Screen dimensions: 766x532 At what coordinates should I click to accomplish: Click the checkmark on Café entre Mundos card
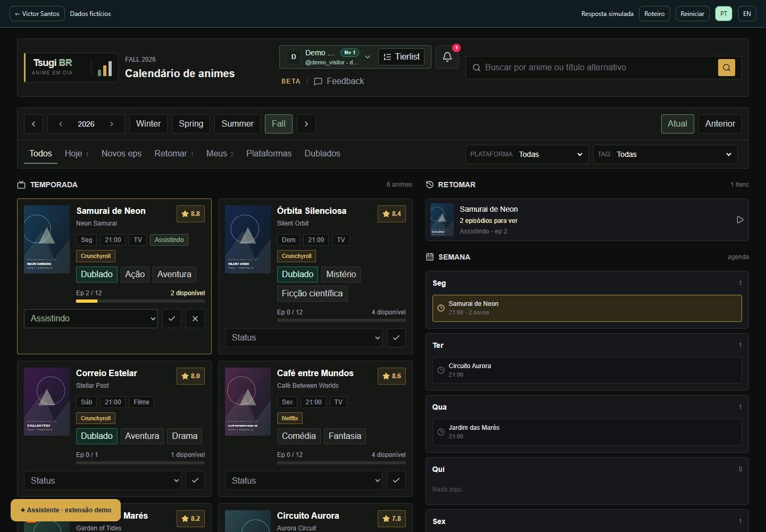coord(396,480)
